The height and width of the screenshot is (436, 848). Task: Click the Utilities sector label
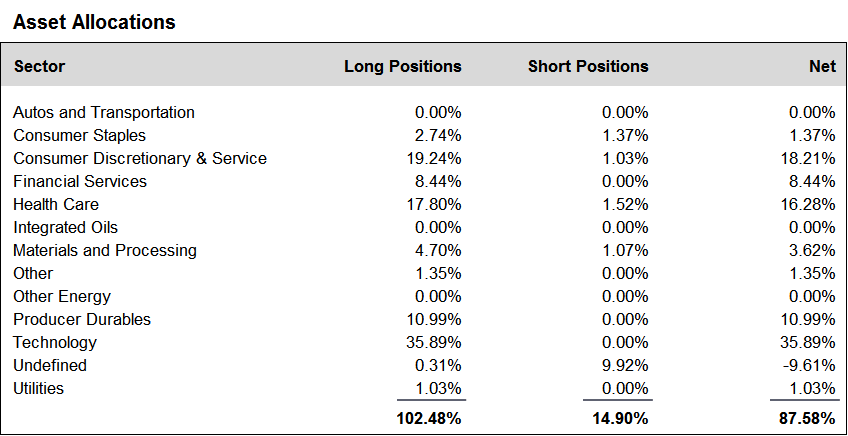pos(38,388)
